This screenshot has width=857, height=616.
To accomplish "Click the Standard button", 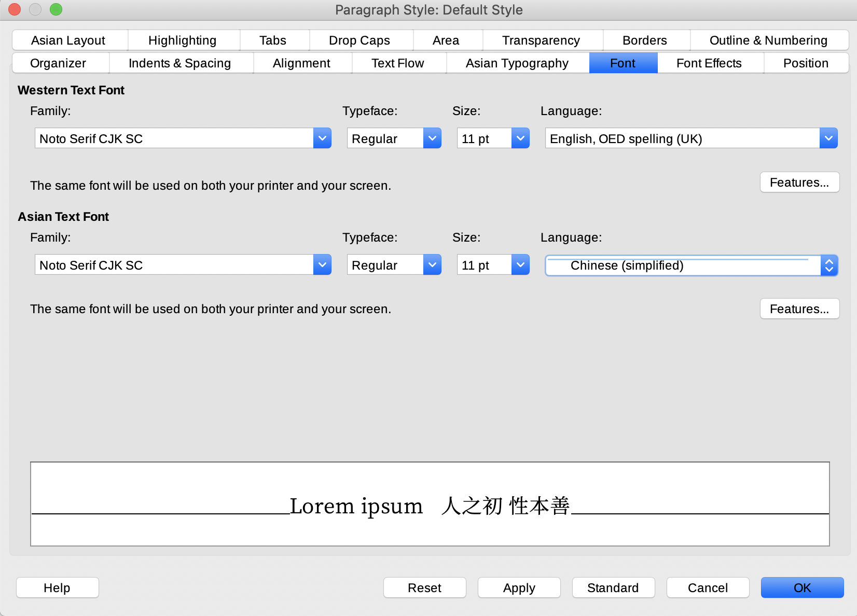I will pyautogui.click(x=613, y=587).
